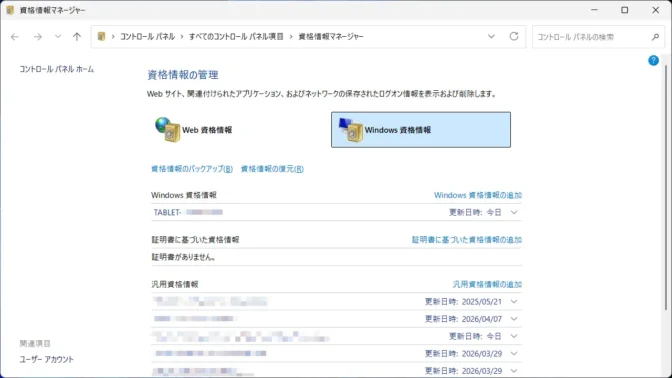Expand generic credential dated 2026/04/07

[514, 319]
